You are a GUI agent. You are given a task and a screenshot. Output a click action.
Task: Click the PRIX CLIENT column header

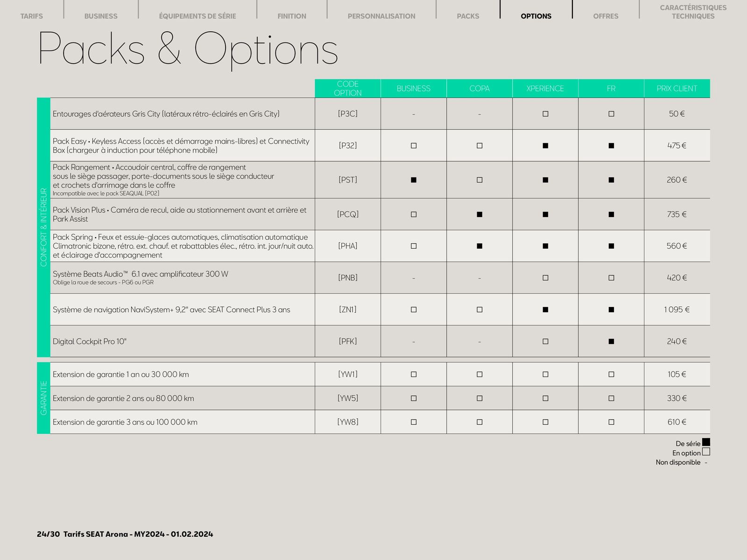click(677, 88)
